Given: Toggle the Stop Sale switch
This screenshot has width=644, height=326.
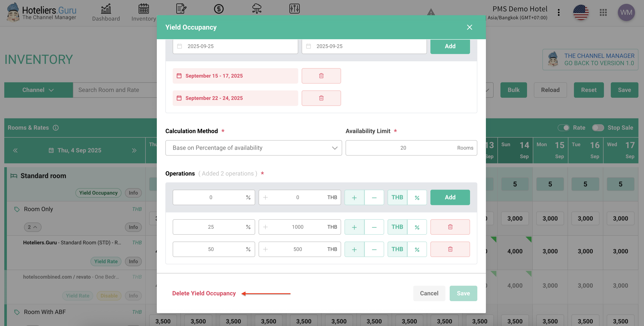Looking at the screenshot, I should [598, 128].
